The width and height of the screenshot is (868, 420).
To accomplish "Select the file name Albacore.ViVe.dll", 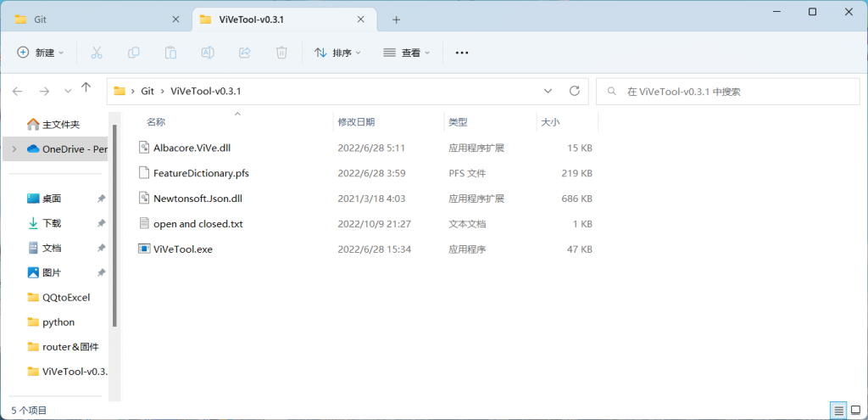I will coord(192,148).
